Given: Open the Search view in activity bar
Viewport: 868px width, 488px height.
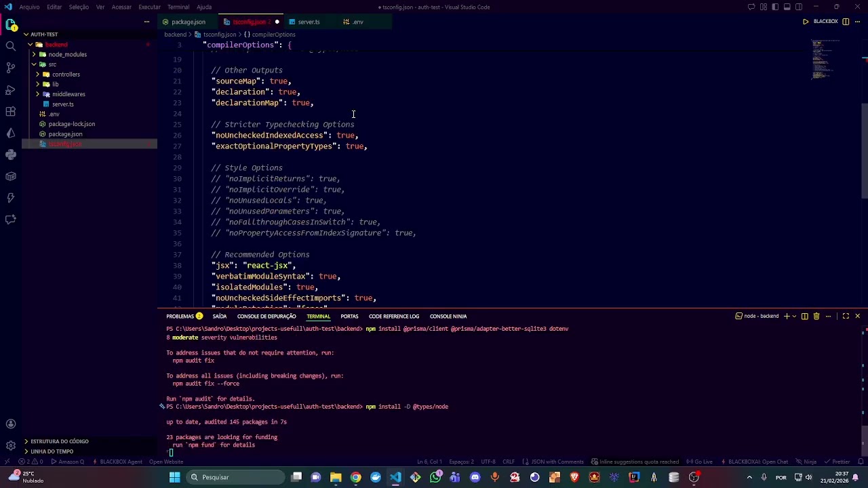Looking at the screenshot, I should pos(10,46).
